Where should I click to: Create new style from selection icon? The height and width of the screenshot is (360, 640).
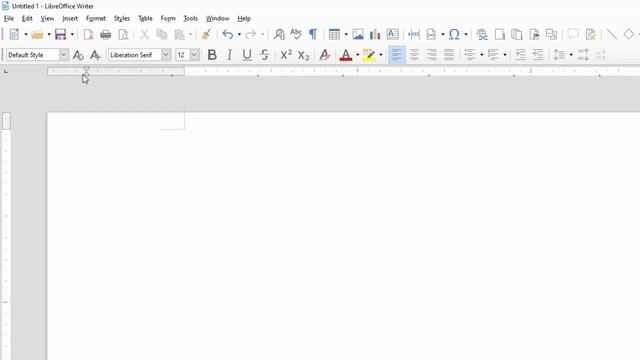click(x=95, y=55)
